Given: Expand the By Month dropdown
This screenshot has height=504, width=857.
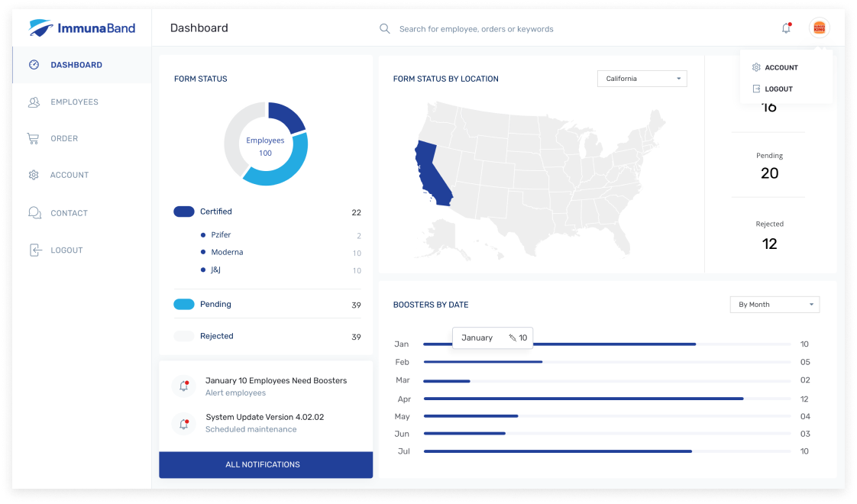Looking at the screenshot, I should click(775, 305).
